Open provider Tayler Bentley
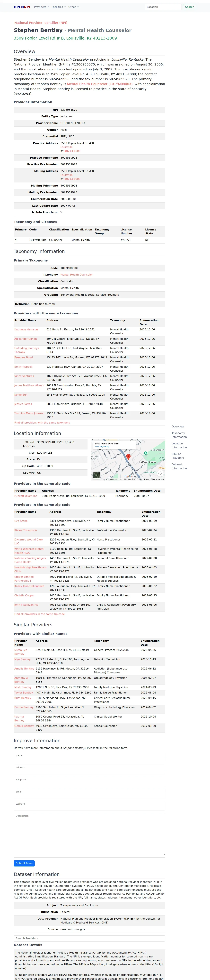This screenshot has height=980, width=210. tap(24, 693)
